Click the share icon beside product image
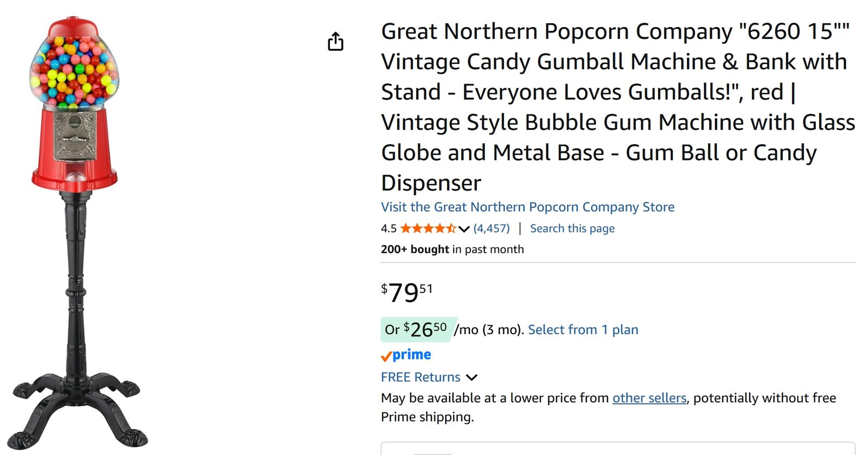Screen dimensions: 868x455 click(336, 41)
